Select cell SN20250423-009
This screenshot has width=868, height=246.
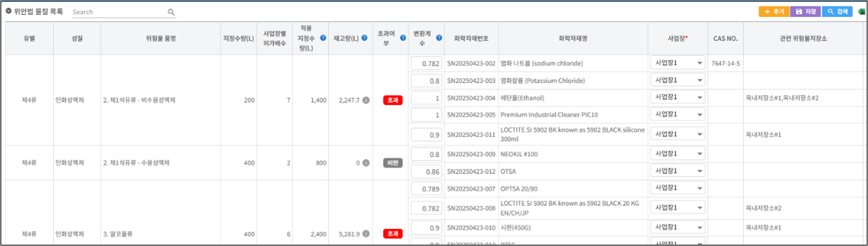point(471,154)
